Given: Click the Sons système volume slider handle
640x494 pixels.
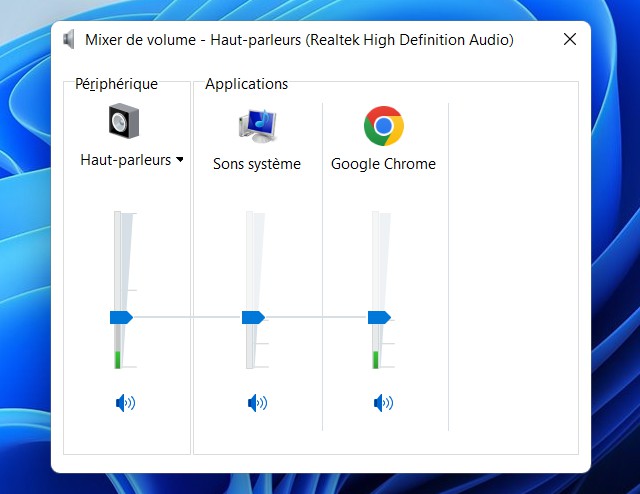Looking at the screenshot, I should (253, 317).
